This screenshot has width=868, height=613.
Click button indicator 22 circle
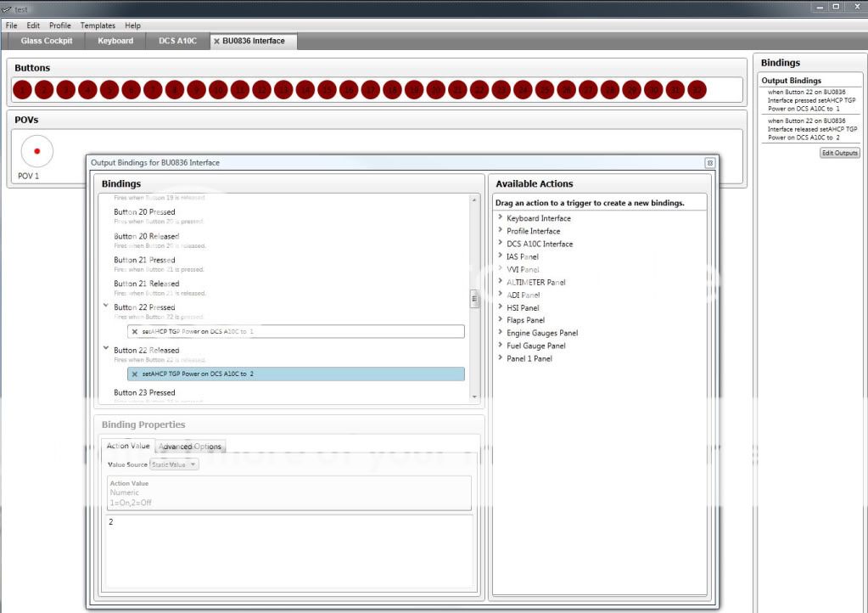479,89
